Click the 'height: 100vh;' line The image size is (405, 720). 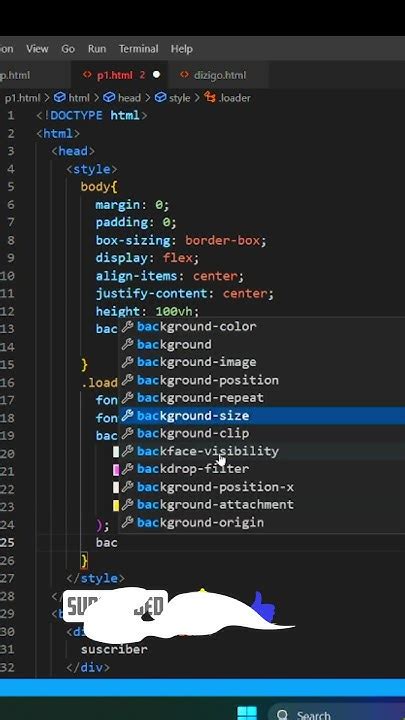(147, 311)
